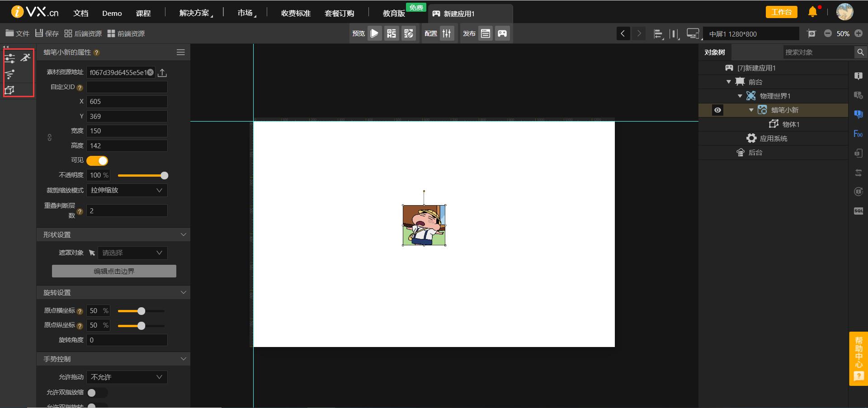Go forward with the right arrow button
The width and height of the screenshot is (868, 408).
pos(639,33)
